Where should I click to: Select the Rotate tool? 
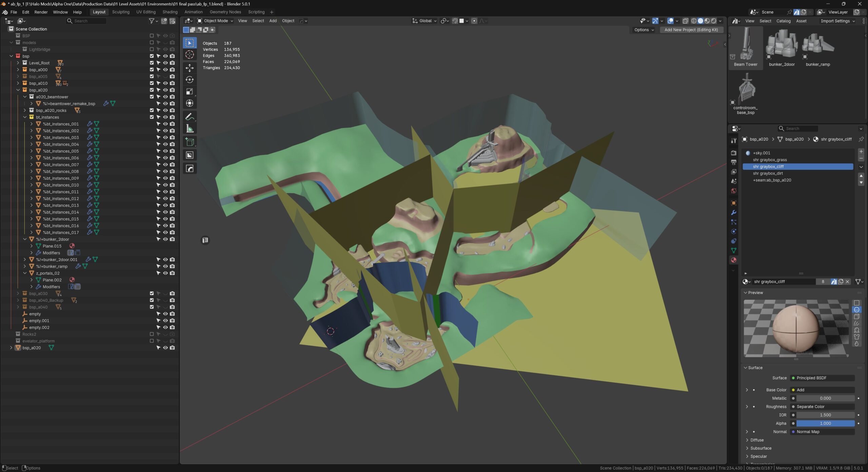coord(190,80)
